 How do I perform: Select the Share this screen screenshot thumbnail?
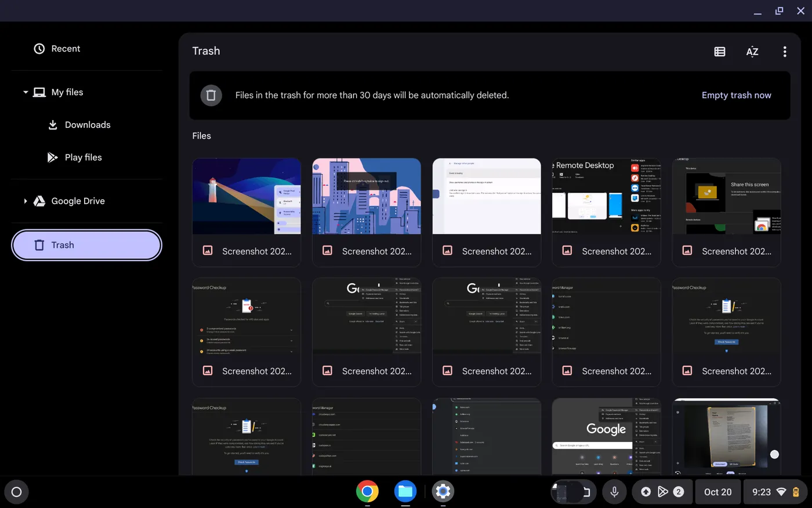click(727, 196)
